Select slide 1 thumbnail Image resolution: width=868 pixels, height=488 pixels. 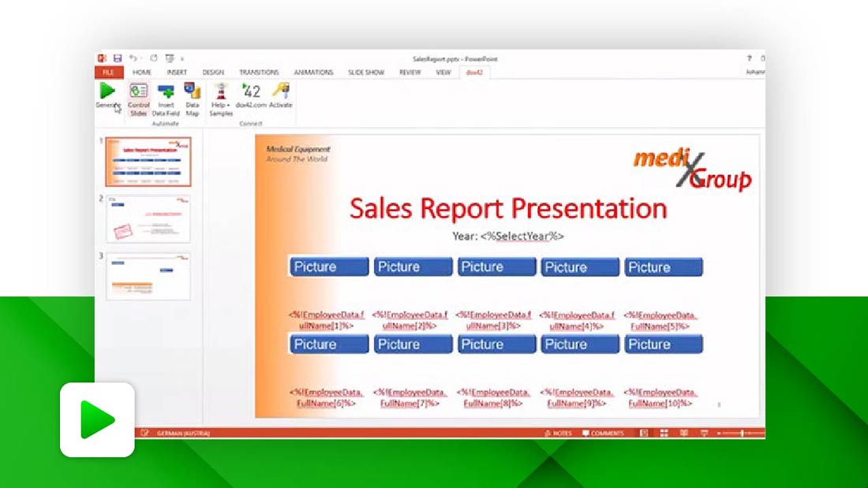coord(148,162)
